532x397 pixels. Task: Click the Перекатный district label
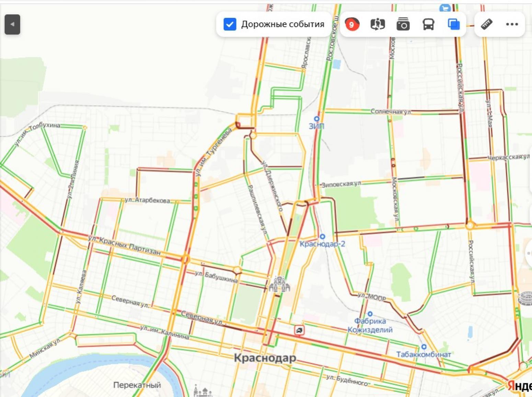click(x=137, y=385)
